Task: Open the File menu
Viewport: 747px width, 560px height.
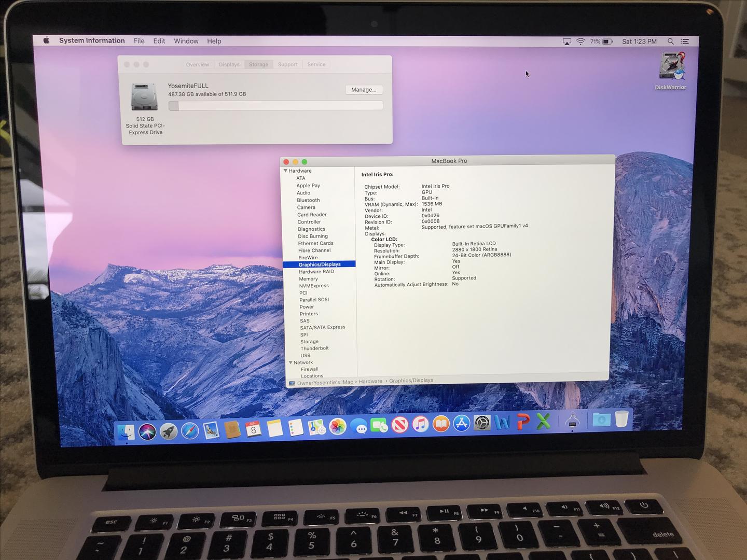Action: tap(139, 41)
